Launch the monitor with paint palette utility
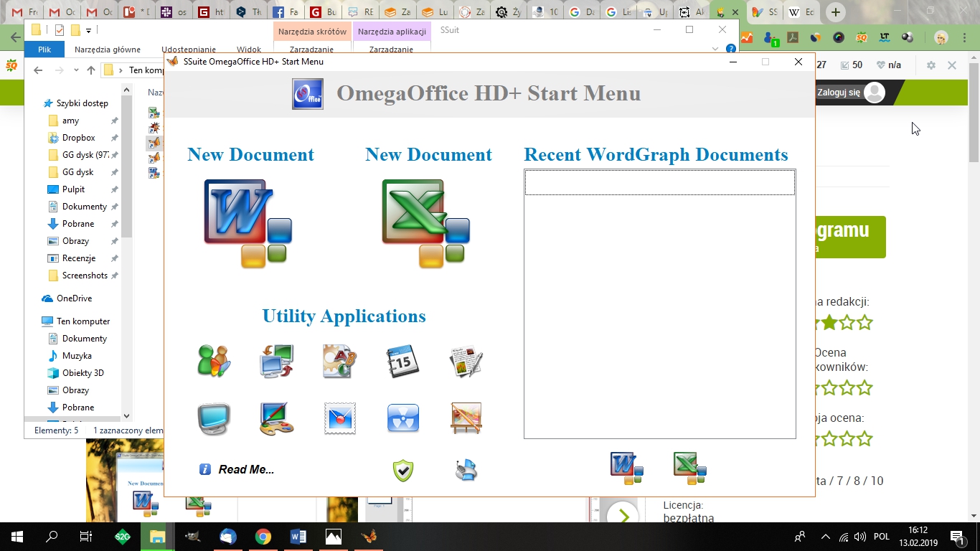Image resolution: width=980 pixels, height=551 pixels. click(276, 418)
